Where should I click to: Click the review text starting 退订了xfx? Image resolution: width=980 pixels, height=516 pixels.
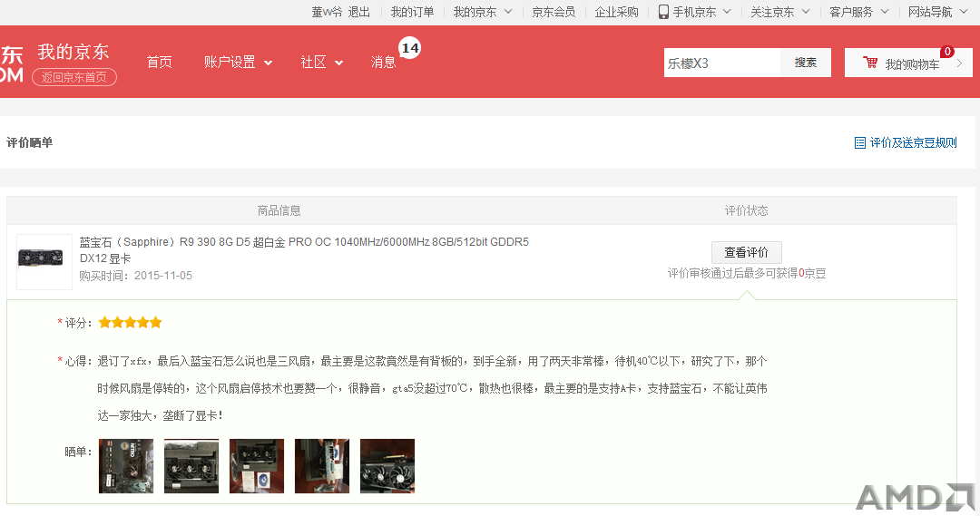coord(432,388)
